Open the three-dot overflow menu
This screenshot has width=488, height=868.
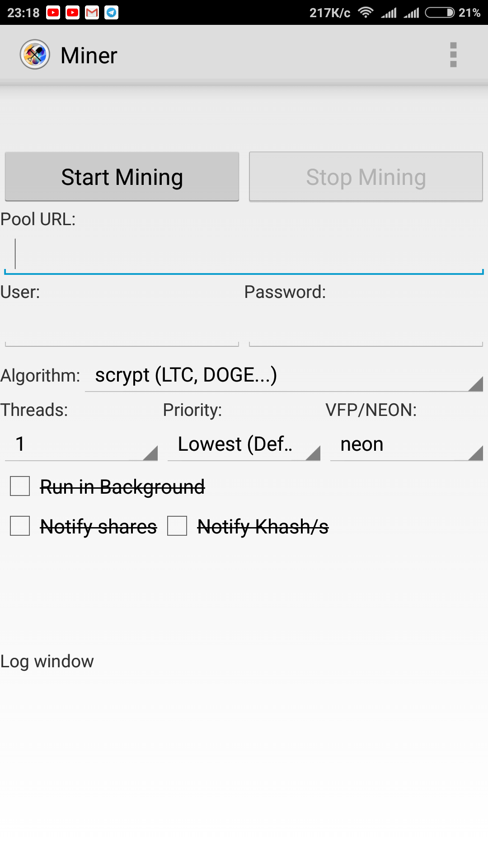click(453, 55)
